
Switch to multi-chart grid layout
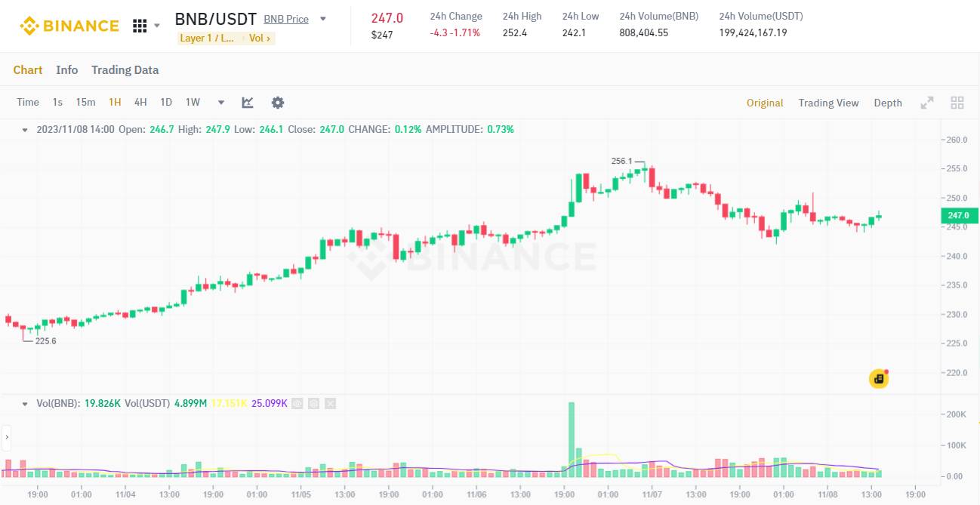click(x=957, y=103)
